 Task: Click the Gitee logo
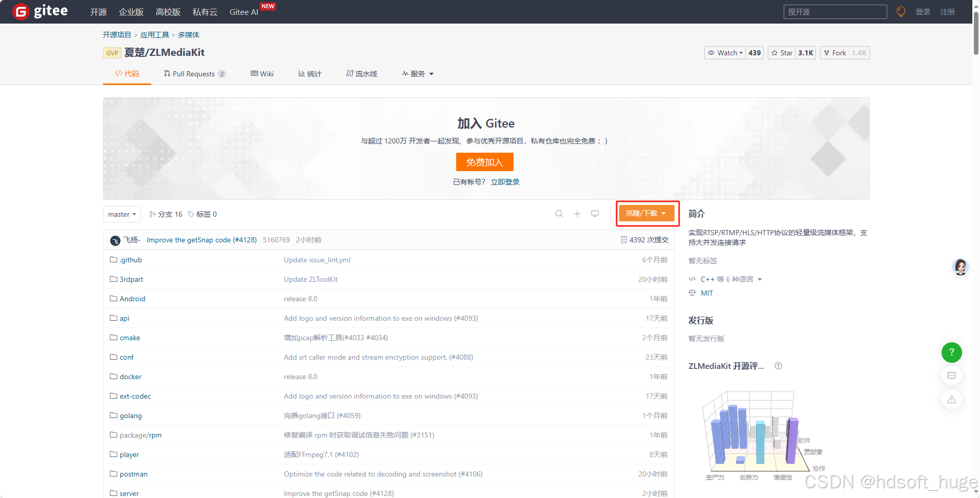(40, 11)
